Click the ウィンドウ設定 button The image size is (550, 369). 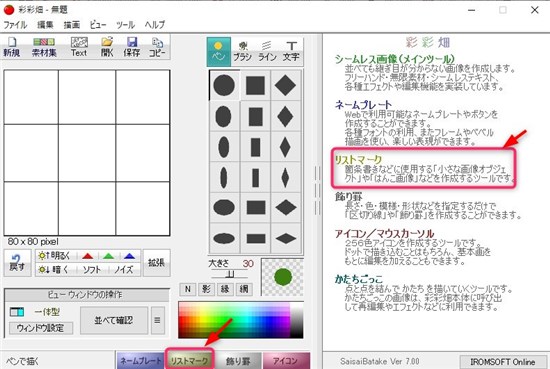point(41,328)
